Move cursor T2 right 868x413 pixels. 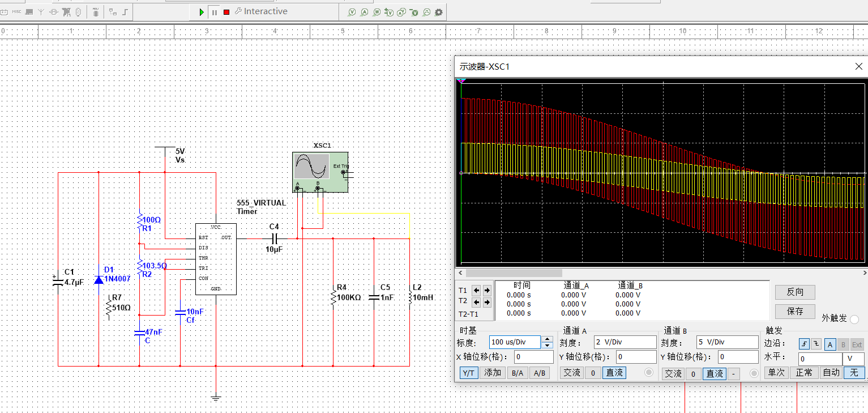[x=487, y=302]
